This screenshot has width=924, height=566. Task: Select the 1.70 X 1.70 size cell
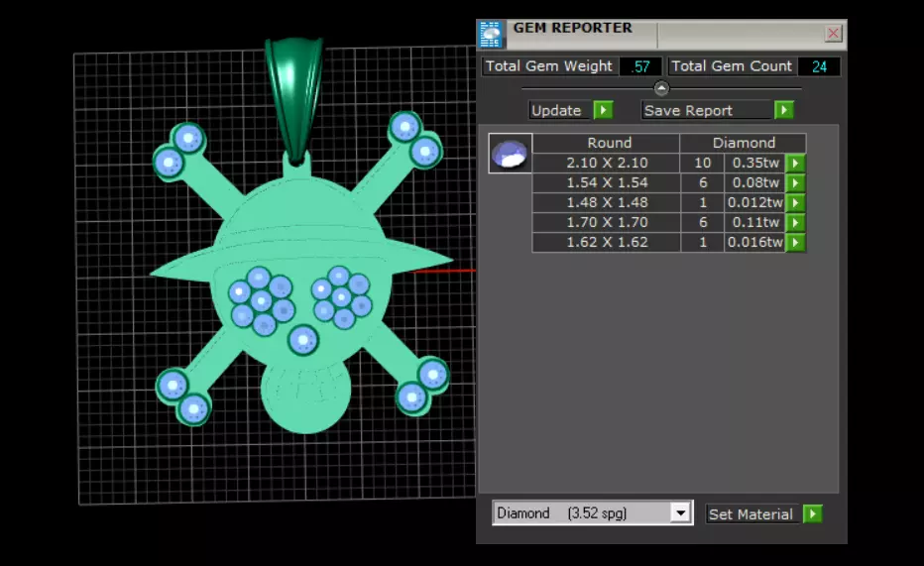[x=607, y=223]
